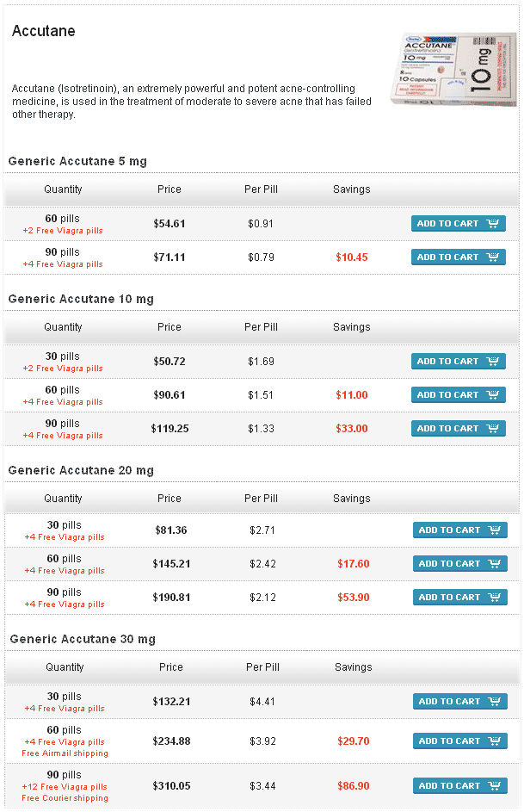Click the Accutane page title
Screen dimensions: 524x812
[43, 31]
